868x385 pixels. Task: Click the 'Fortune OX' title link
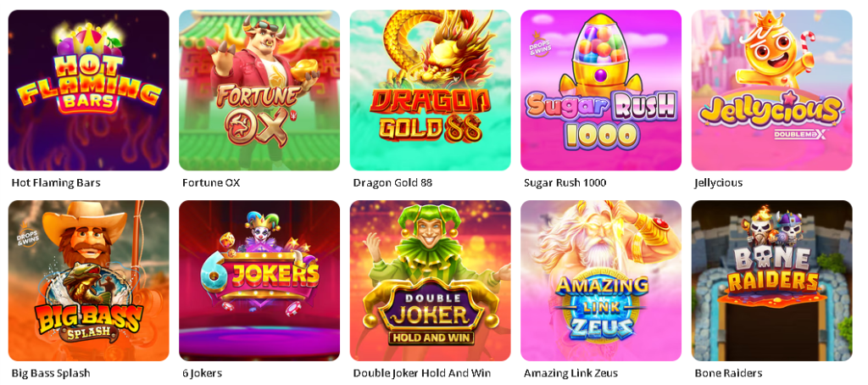(211, 183)
